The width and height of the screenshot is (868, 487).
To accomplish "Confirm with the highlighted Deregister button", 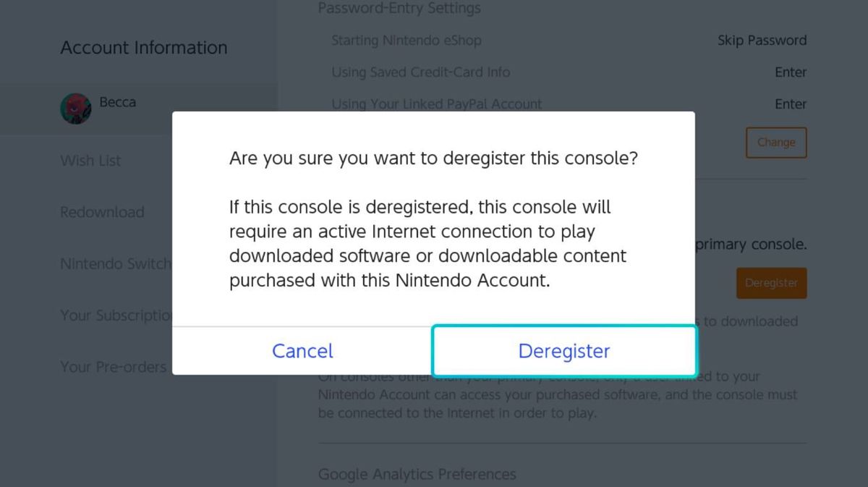I will coord(564,351).
